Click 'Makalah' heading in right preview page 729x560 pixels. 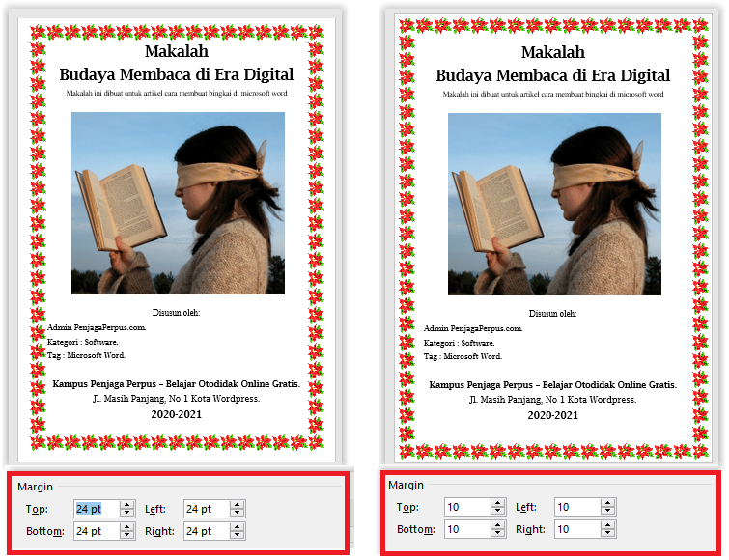click(553, 52)
